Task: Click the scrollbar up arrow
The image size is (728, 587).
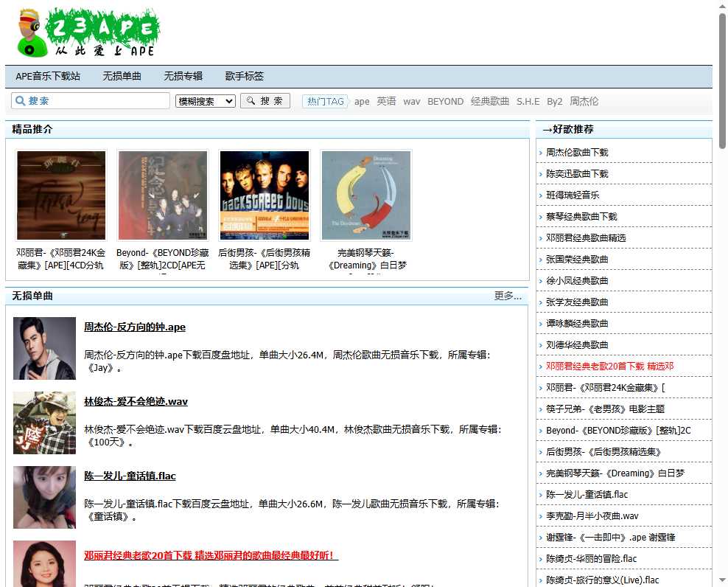Action: [x=721, y=6]
